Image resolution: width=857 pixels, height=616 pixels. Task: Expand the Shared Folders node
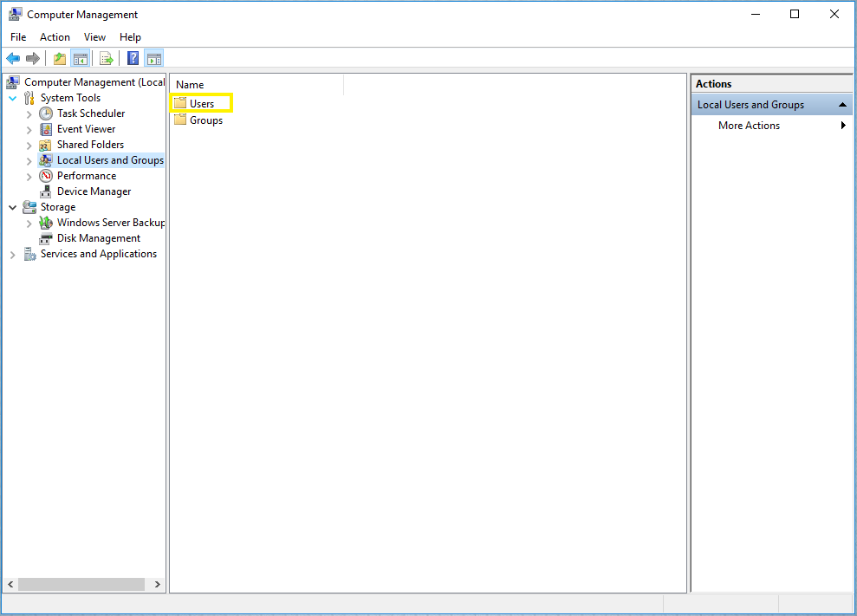29,146
